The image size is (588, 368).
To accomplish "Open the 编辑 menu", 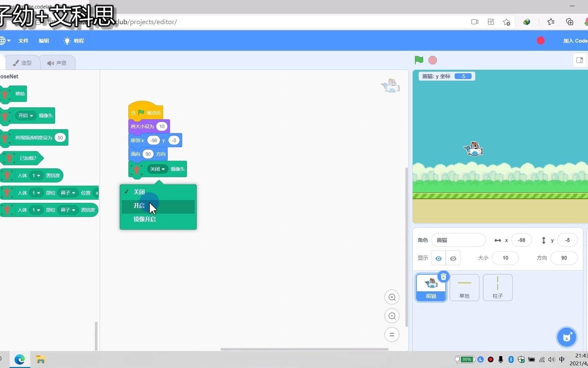I will coord(44,41).
